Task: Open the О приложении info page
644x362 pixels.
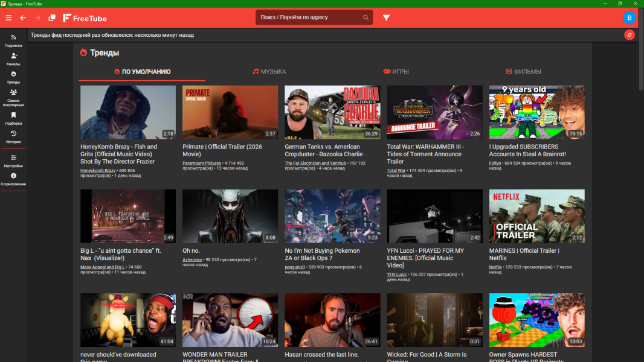Action: pos(13,179)
